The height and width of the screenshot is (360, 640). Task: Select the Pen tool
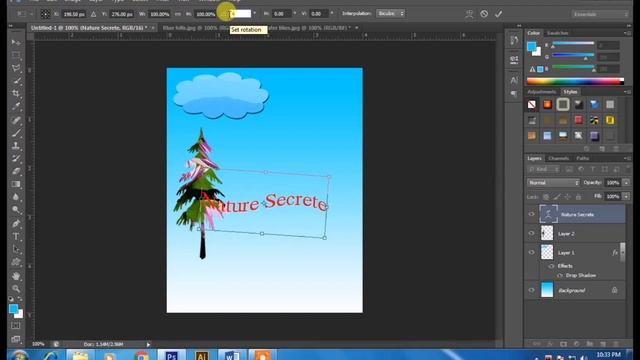[x=16, y=223]
